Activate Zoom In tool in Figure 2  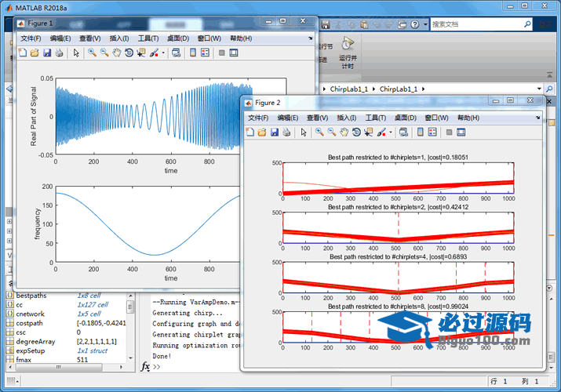pos(319,132)
